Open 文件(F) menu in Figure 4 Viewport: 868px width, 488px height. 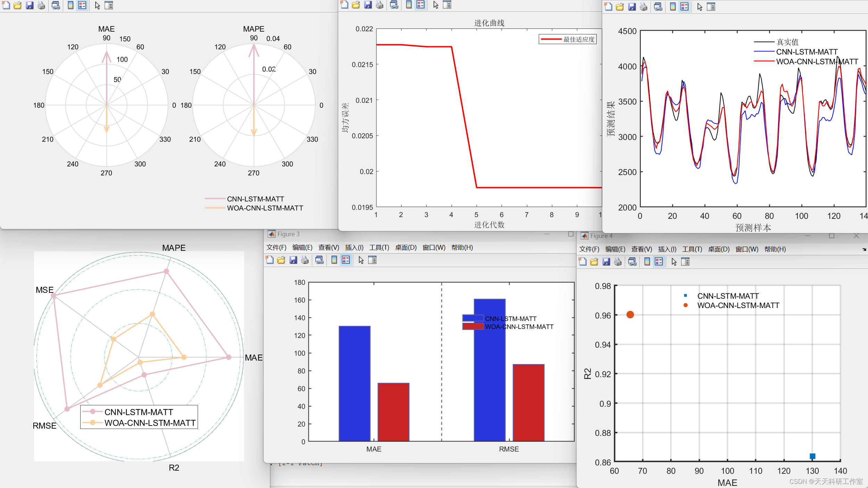589,249
